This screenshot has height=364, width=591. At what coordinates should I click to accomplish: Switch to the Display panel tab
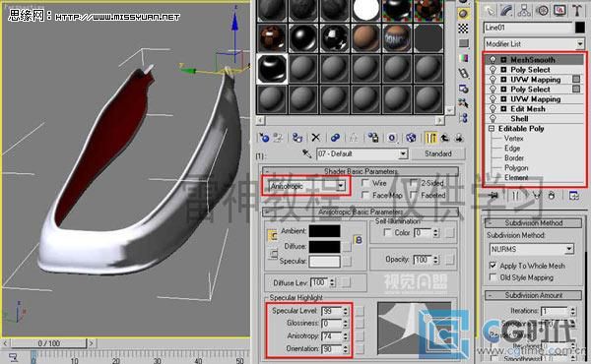point(559,11)
